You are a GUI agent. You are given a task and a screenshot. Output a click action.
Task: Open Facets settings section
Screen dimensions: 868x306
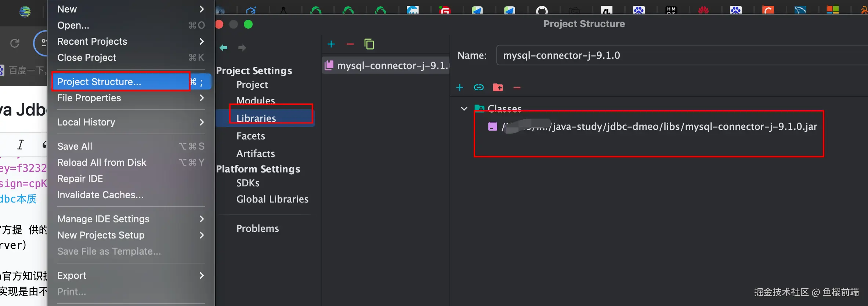click(251, 136)
